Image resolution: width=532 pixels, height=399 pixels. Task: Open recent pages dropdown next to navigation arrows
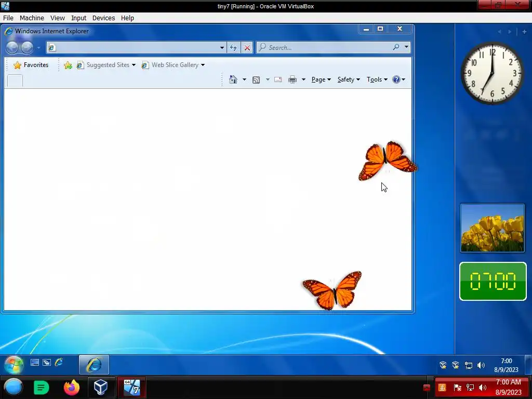pos(38,47)
